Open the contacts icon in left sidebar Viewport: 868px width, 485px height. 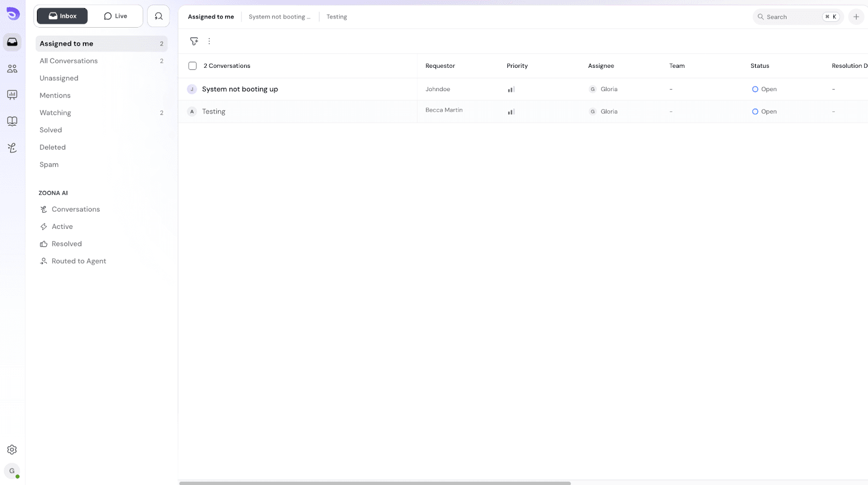[12, 69]
